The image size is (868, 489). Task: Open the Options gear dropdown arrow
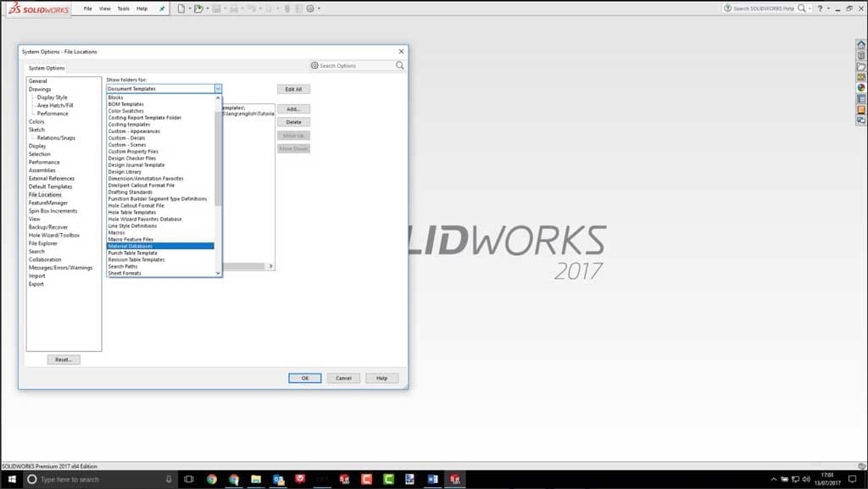coord(320,8)
